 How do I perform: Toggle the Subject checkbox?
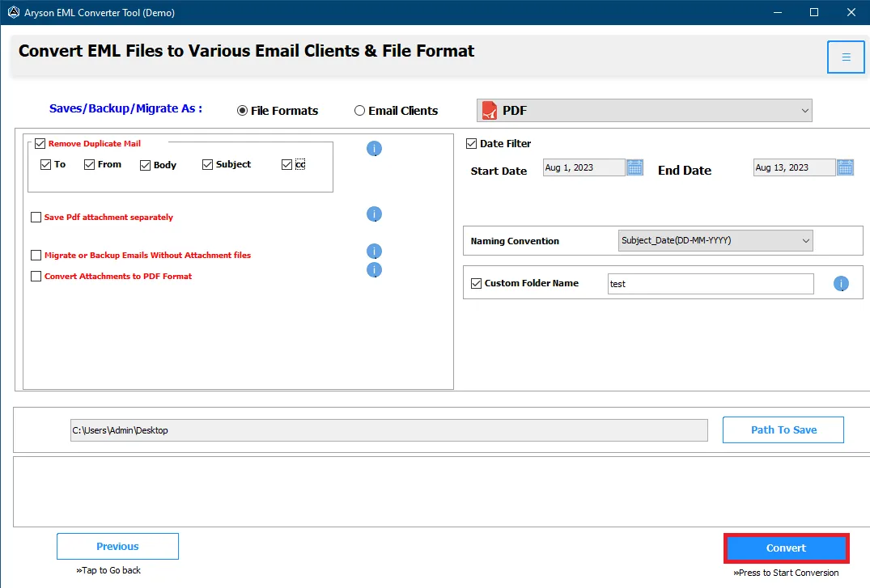point(207,165)
